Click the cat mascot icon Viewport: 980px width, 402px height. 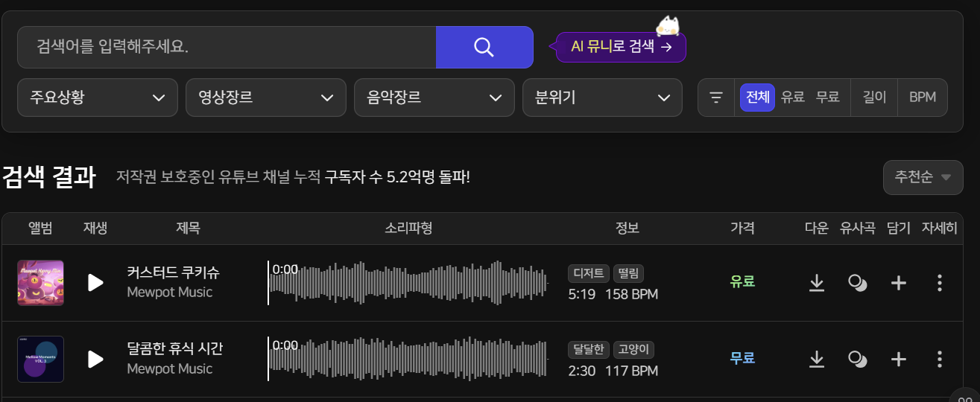click(668, 26)
